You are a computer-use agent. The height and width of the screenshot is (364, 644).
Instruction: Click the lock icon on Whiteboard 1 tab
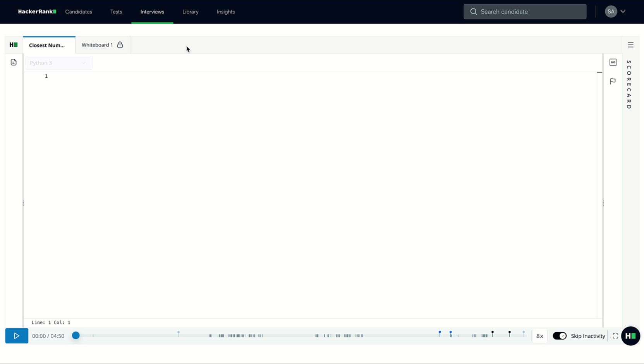click(x=120, y=44)
